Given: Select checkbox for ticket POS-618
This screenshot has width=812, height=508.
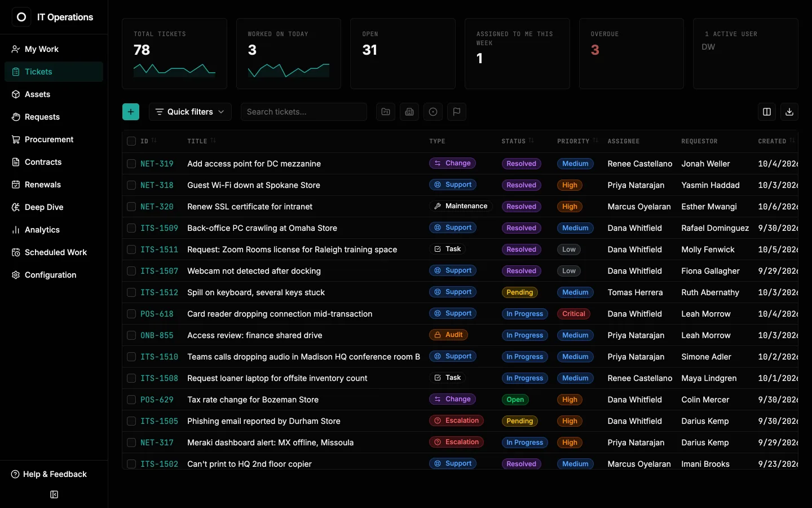Looking at the screenshot, I should tap(131, 314).
